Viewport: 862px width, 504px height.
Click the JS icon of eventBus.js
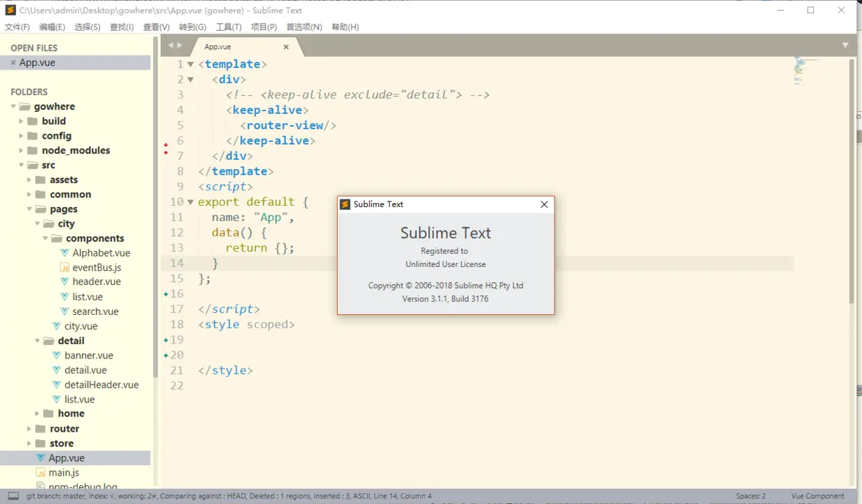[65, 268]
